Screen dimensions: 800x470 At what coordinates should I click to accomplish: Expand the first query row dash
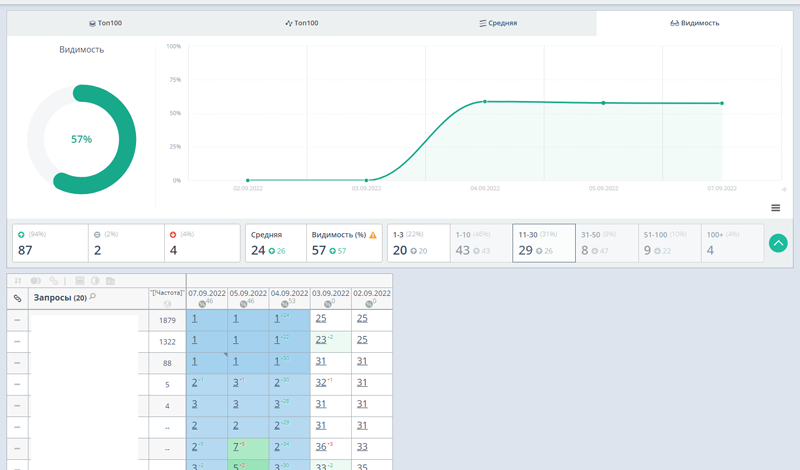17,320
